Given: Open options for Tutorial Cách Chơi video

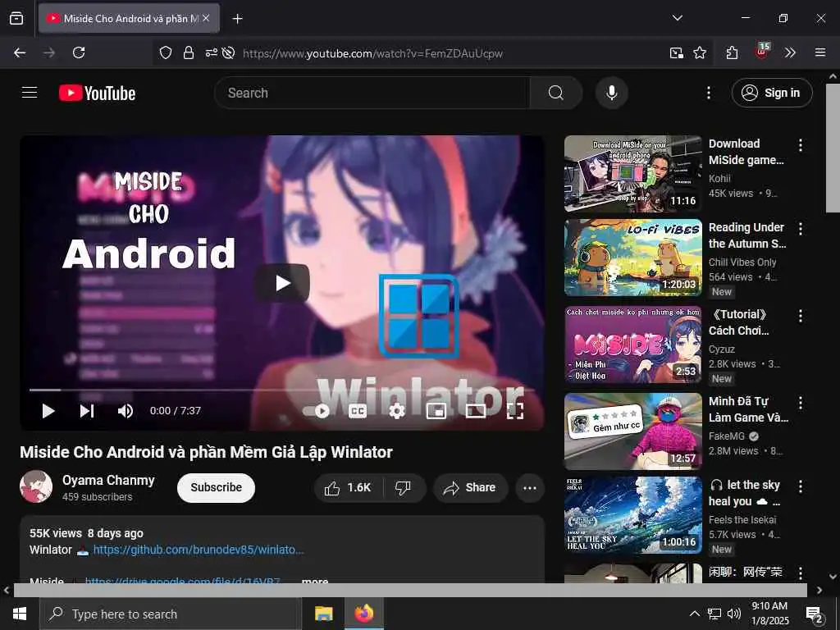Looking at the screenshot, I should [801, 316].
